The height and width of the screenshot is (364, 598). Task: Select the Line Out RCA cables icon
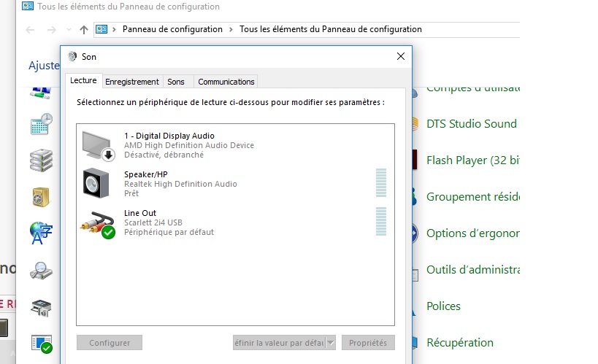(x=98, y=225)
